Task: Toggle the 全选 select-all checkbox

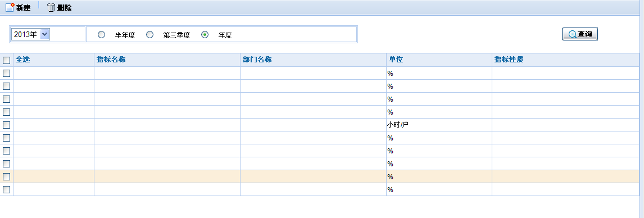Action: point(7,60)
